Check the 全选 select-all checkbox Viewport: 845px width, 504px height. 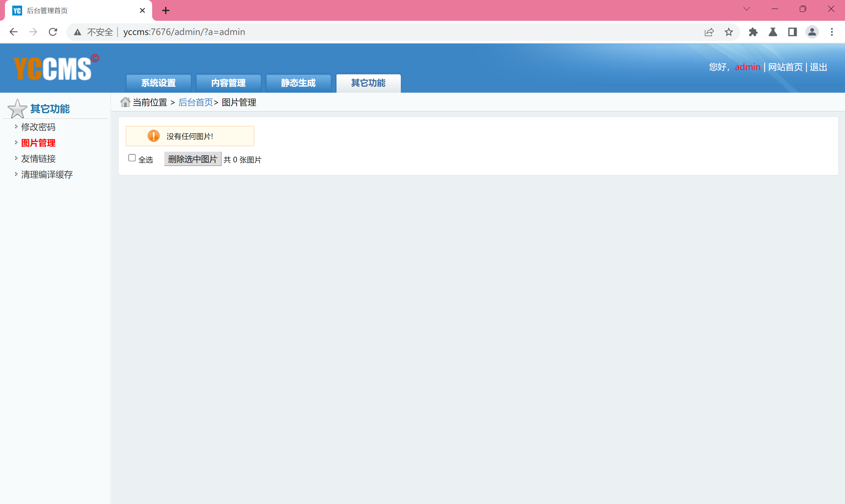[132, 158]
